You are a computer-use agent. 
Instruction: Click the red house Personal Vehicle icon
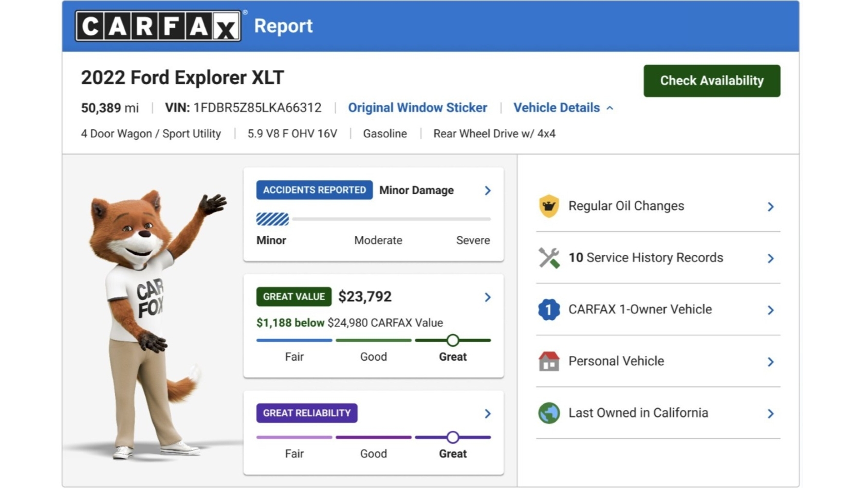pyautogui.click(x=549, y=362)
